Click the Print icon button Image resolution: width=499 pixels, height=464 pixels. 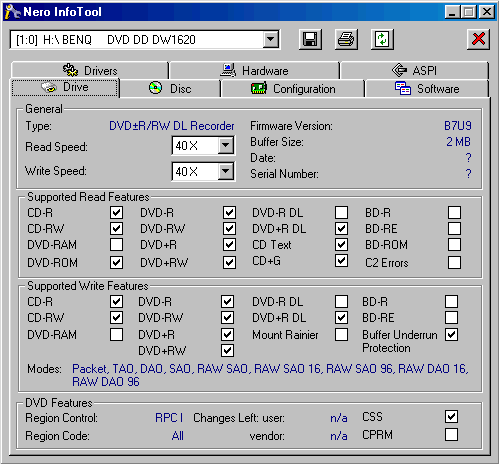[x=346, y=39]
